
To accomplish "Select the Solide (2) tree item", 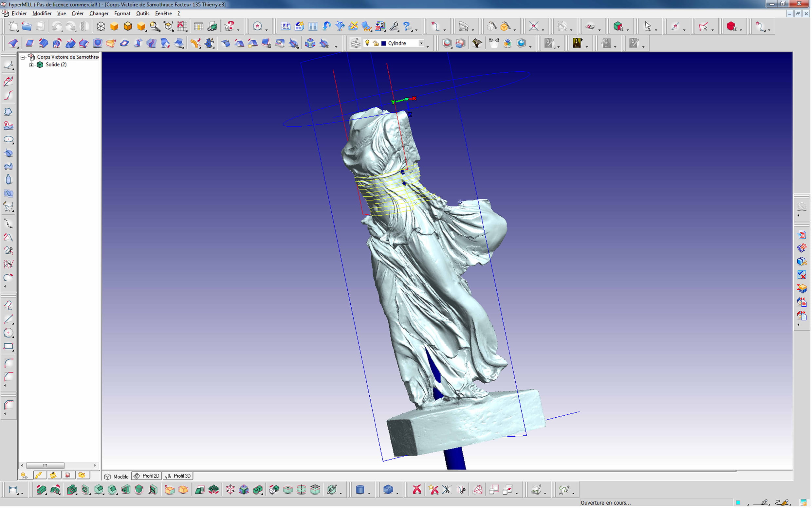I will coord(56,65).
